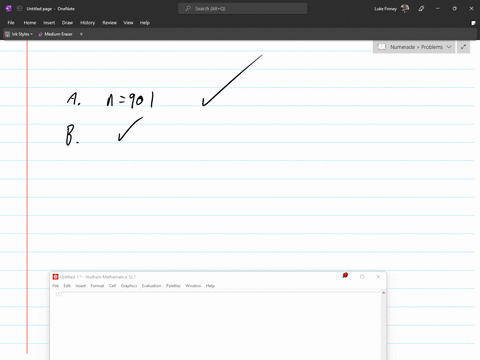Open the History tab
480x360 pixels.
click(88, 23)
